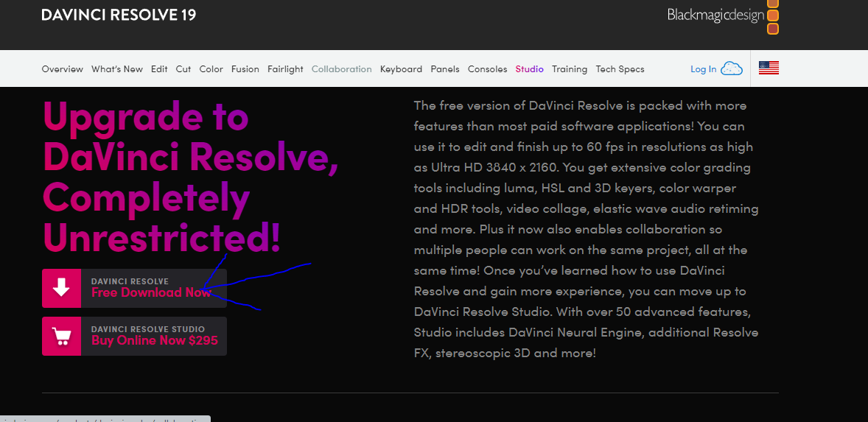The width and height of the screenshot is (868, 422).
Task: Click the Blackmagicdesign logo
Action: click(x=723, y=15)
